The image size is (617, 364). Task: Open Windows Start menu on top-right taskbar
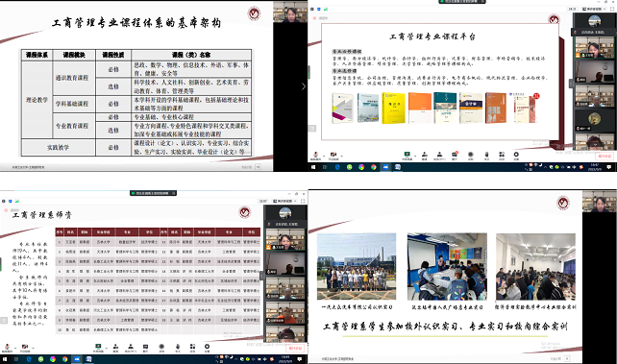click(313, 167)
